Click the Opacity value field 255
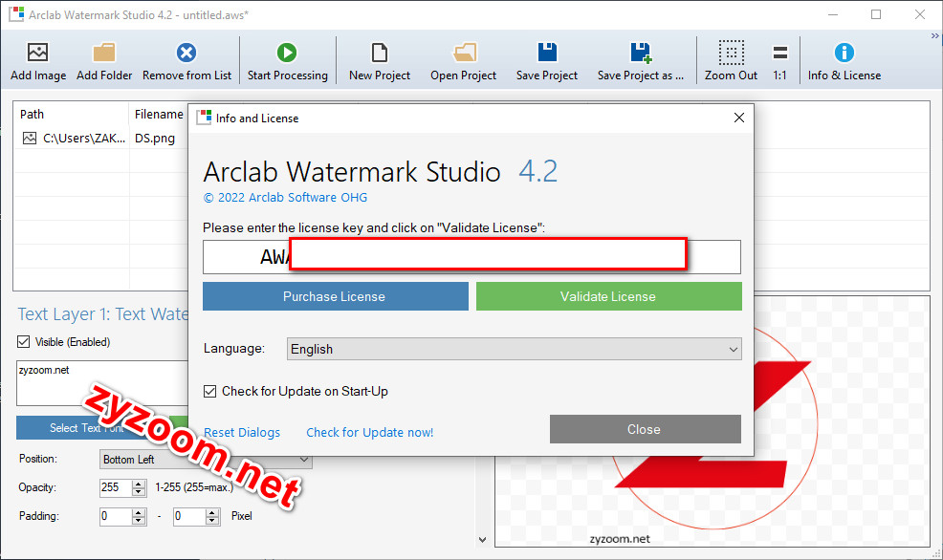943x560 pixels. point(116,487)
